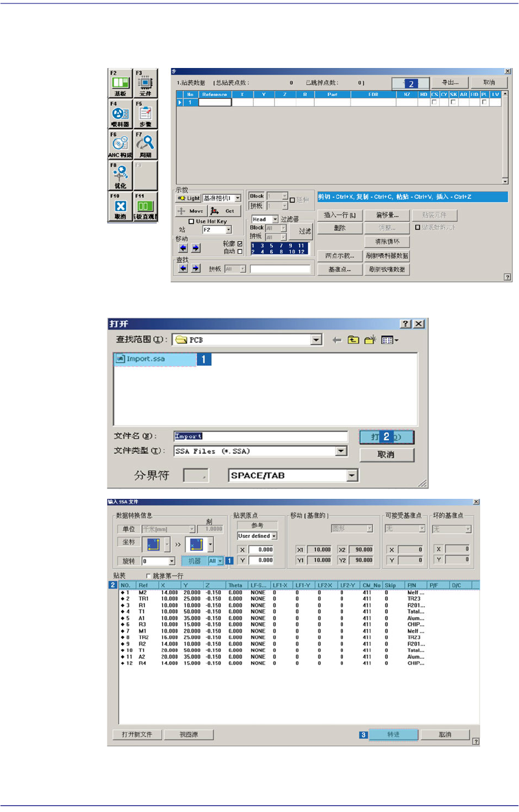
Task: Toggle the 贴装好的元件 checkbox
Action: (x=417, y=227)
